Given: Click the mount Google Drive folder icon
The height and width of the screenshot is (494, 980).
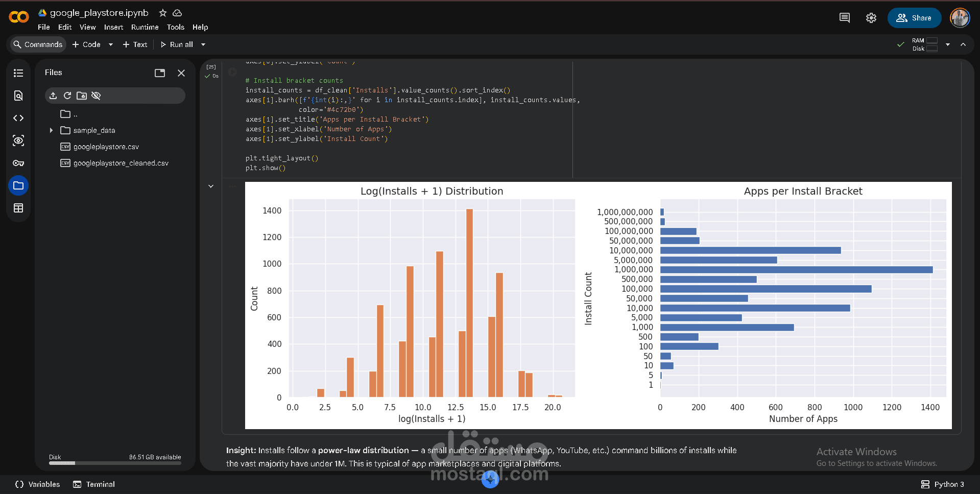Looking at the screenshot, I should point(82,96).
